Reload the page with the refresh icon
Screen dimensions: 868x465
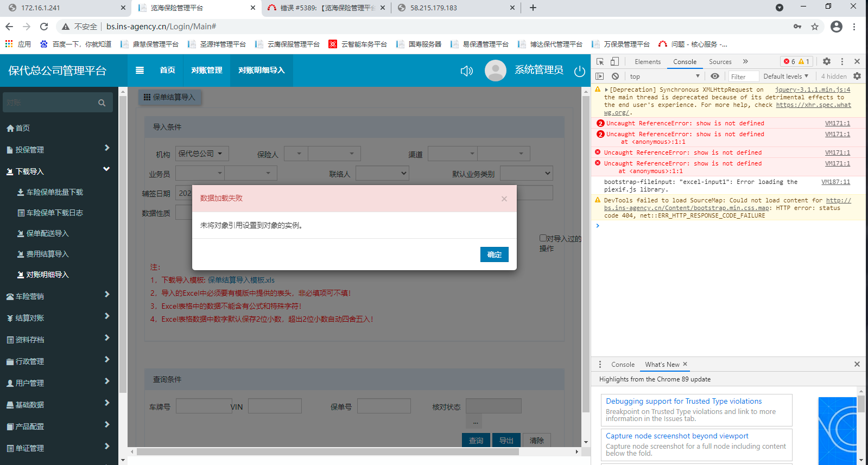click(x=44, y=27)
